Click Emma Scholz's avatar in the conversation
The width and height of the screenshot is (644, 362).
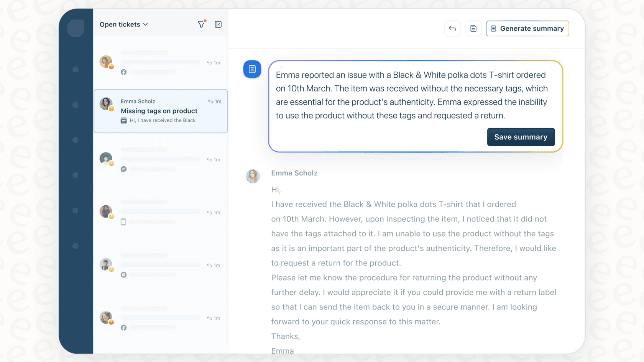(x=253, y=176)
